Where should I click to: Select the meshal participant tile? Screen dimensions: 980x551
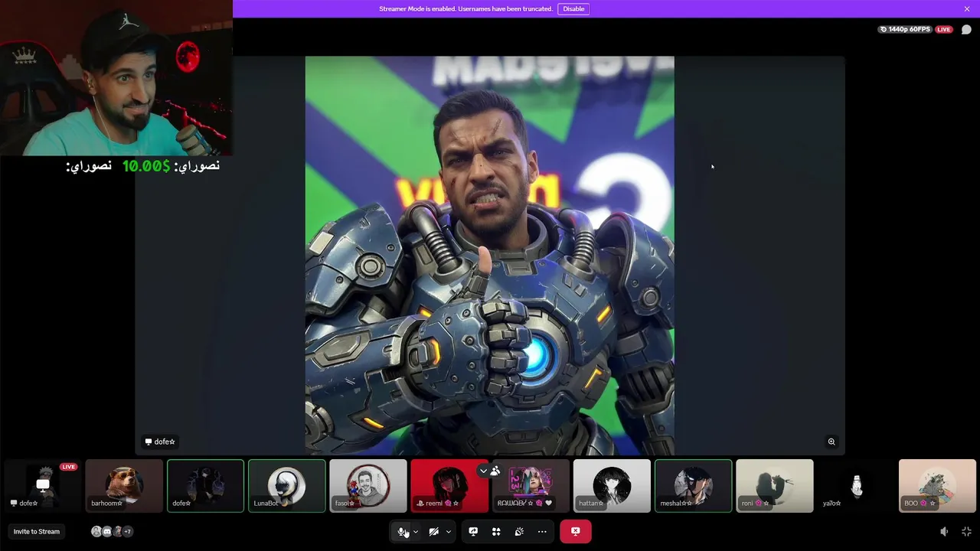tap(693, 486)
